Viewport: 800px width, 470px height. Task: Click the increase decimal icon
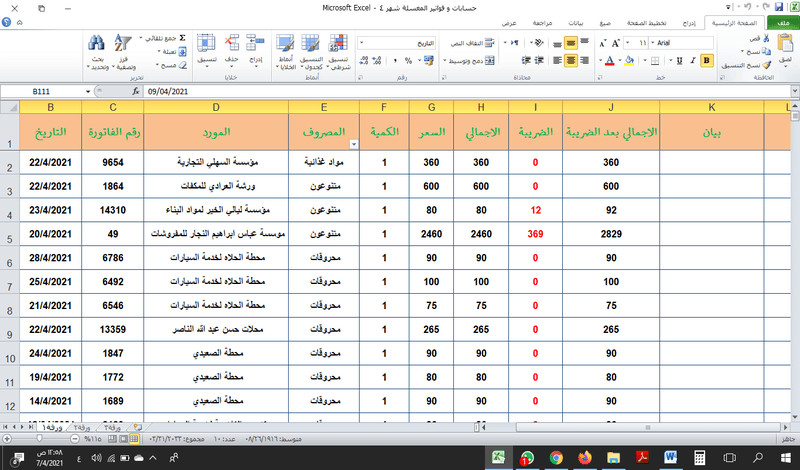379,60
